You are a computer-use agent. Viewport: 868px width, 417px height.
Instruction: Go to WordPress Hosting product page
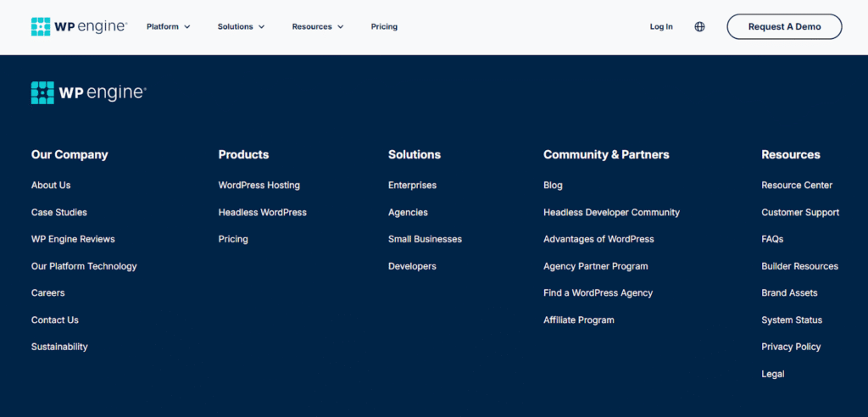tap(259, 186)
